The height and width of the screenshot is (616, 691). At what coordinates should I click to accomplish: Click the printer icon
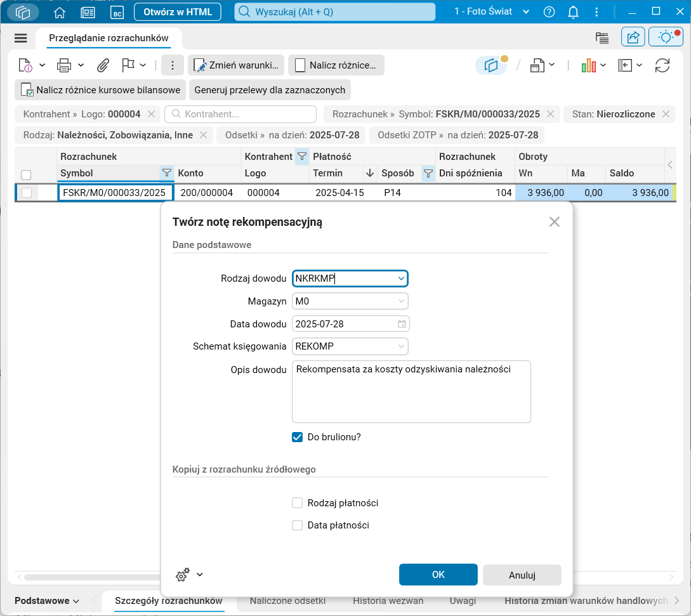(64, 65)
